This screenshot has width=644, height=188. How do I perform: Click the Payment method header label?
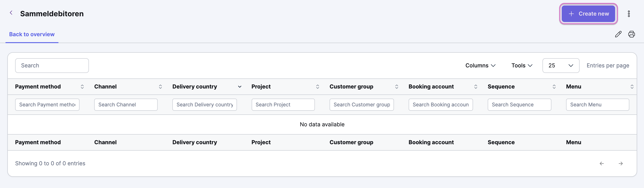(x=38, y=87)
